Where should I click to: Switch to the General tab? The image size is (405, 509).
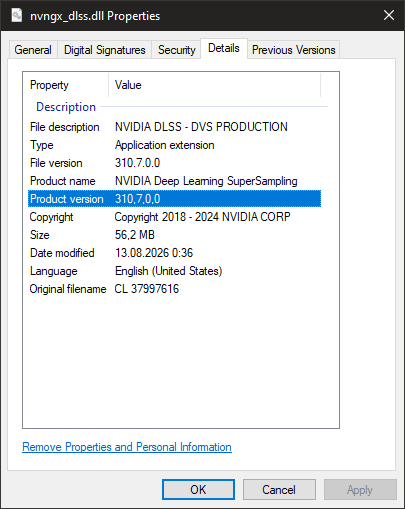pyautogui.click(x=33, y=50)
